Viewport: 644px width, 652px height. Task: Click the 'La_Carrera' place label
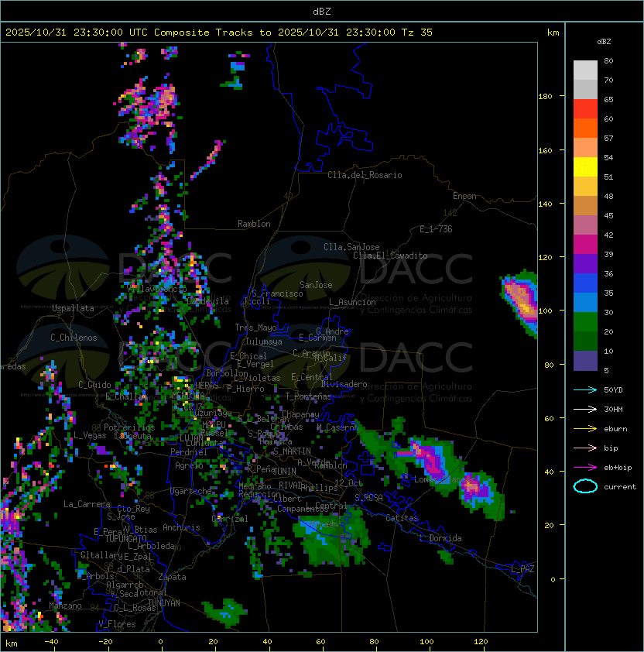click(x=87, y=504)
